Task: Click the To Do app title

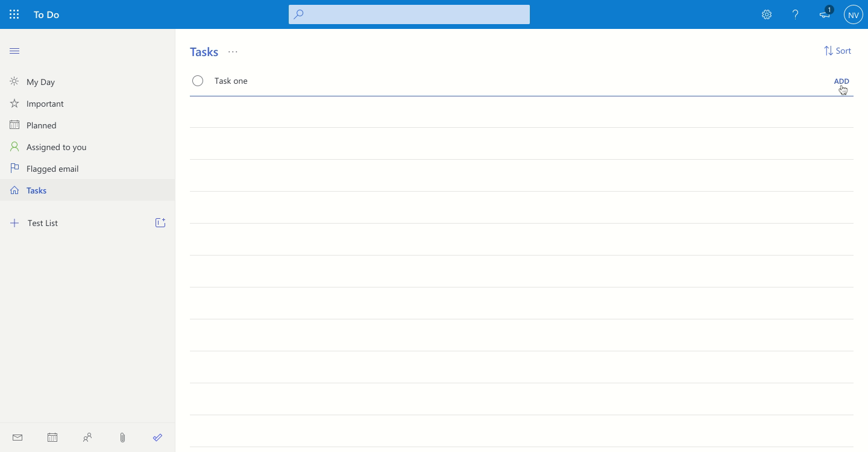Action: point(46,14)
